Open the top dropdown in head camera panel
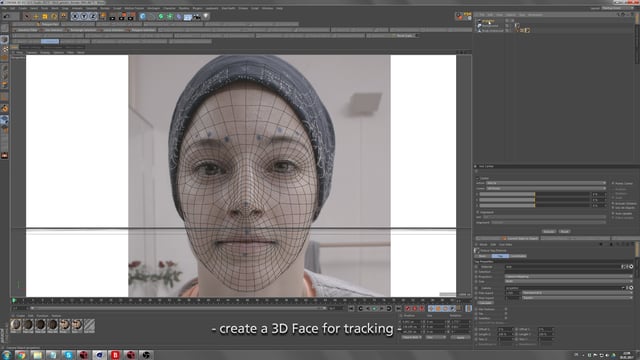Screen dimensions: 640x360 pos(546,183)
